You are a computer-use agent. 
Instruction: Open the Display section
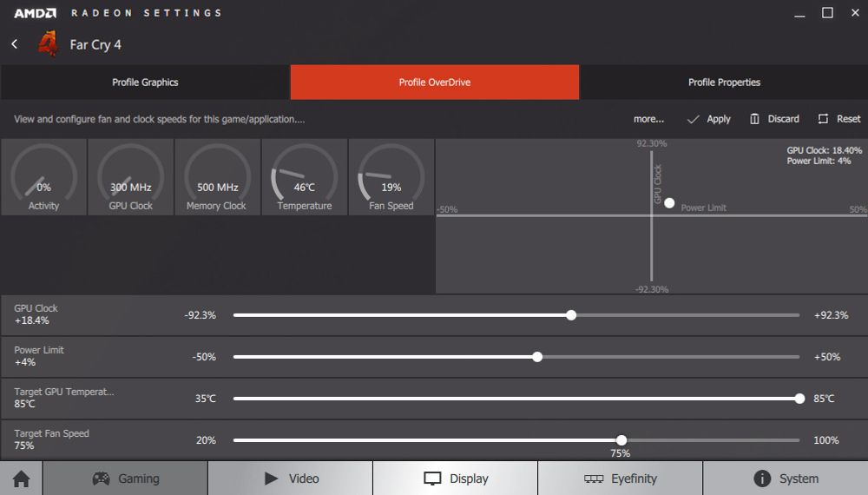455,478
